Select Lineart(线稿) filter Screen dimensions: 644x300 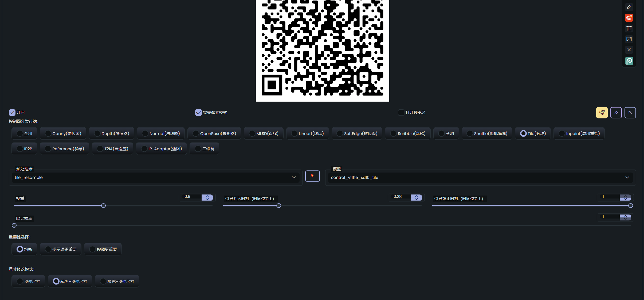(x=307, y=133)
